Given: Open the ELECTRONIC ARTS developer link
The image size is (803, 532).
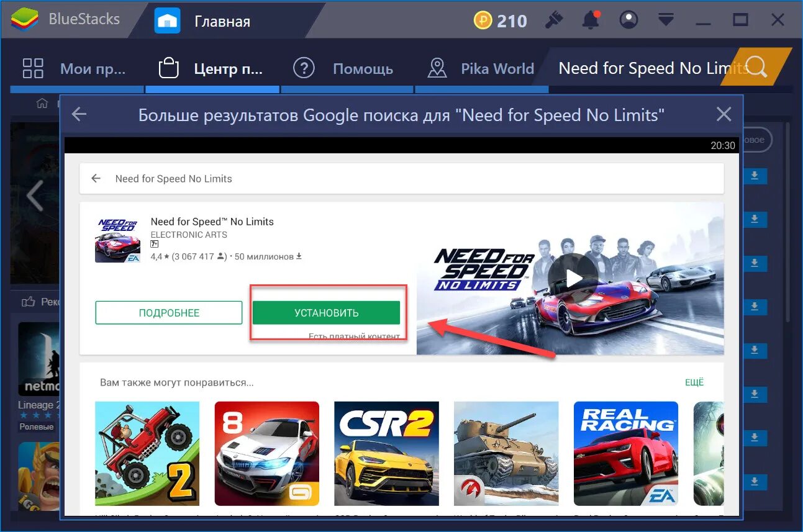Looking at the screenshot, I should (x=189, y=235).
